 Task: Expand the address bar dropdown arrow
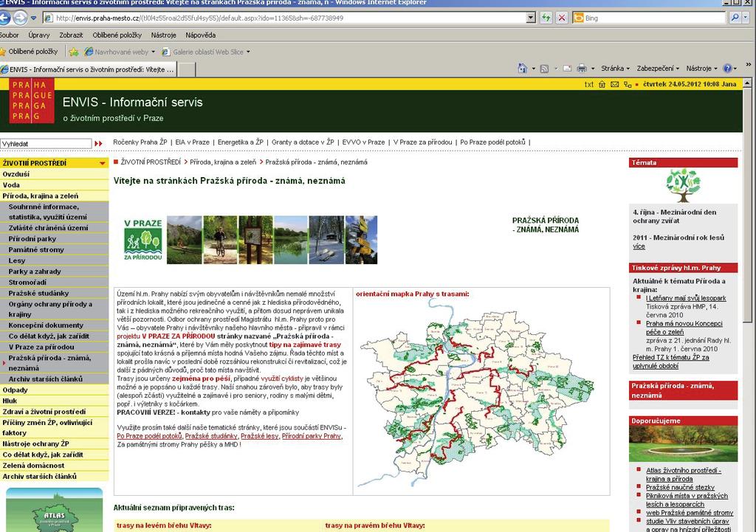[x=531, y=18]
